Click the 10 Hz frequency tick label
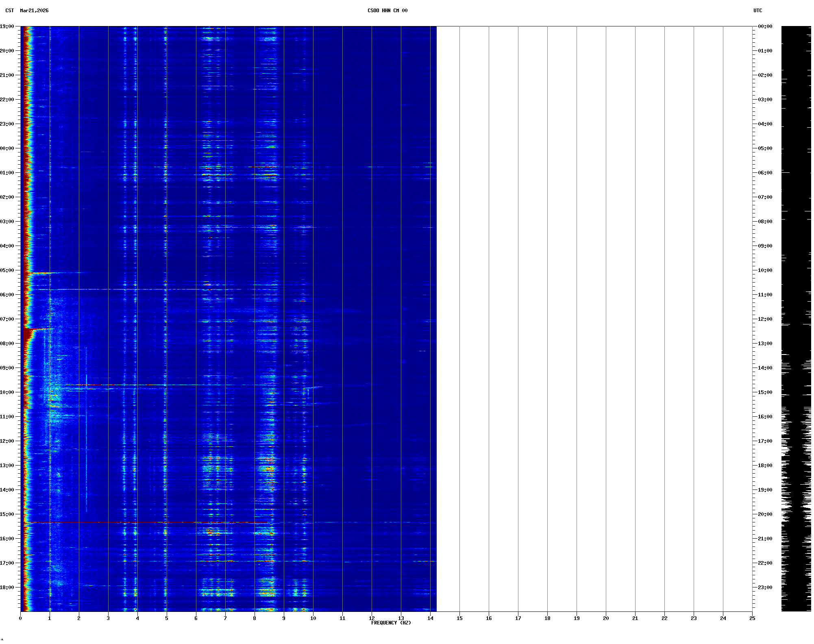814x644 pixels. point(313,618)
